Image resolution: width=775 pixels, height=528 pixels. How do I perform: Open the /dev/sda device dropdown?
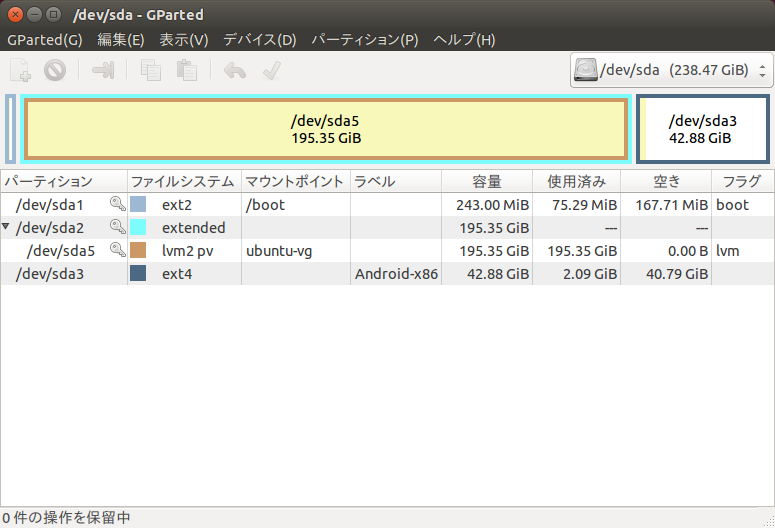672,70
